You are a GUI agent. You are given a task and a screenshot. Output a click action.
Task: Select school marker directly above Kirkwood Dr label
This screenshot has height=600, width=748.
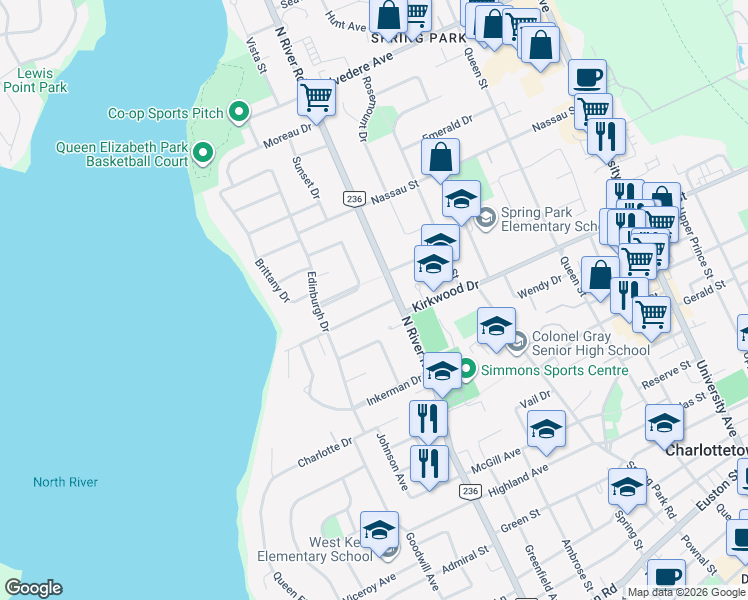pyautogui.click(x=433, y=265)
